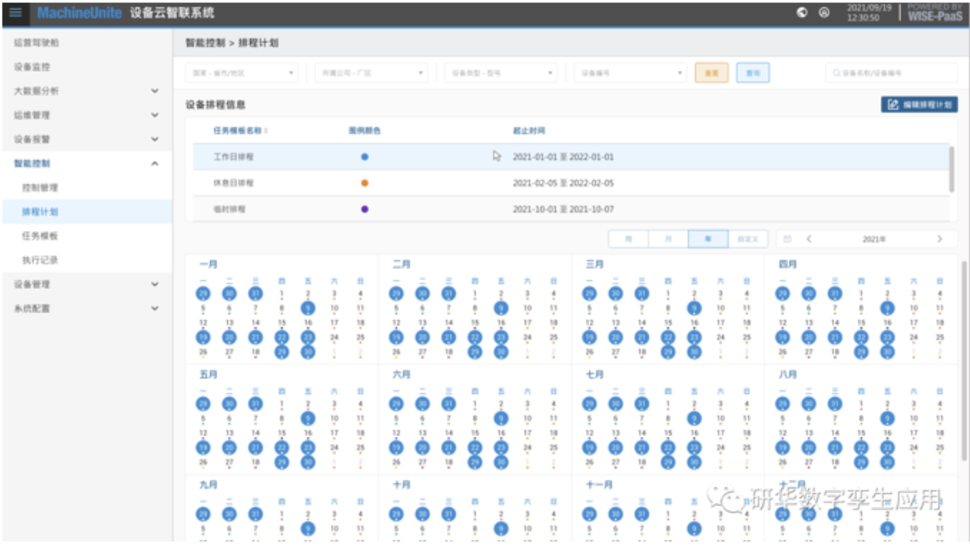Click the date range 2021-10-01 至 2021-10-07

coord(563,209)
